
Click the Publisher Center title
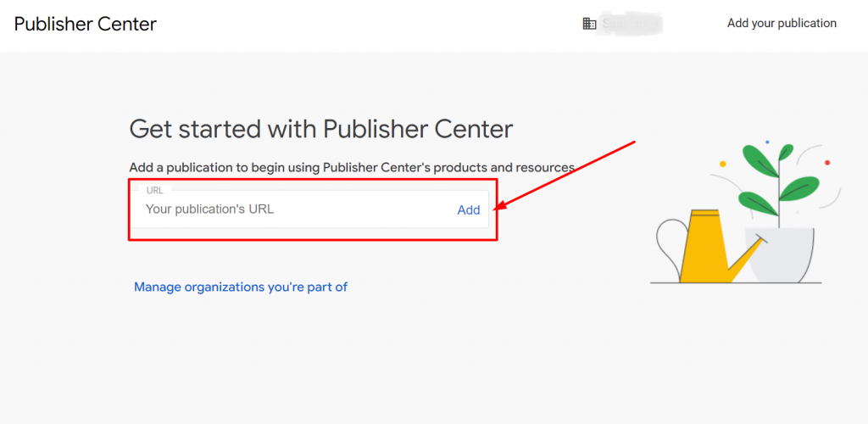(86, 24)
